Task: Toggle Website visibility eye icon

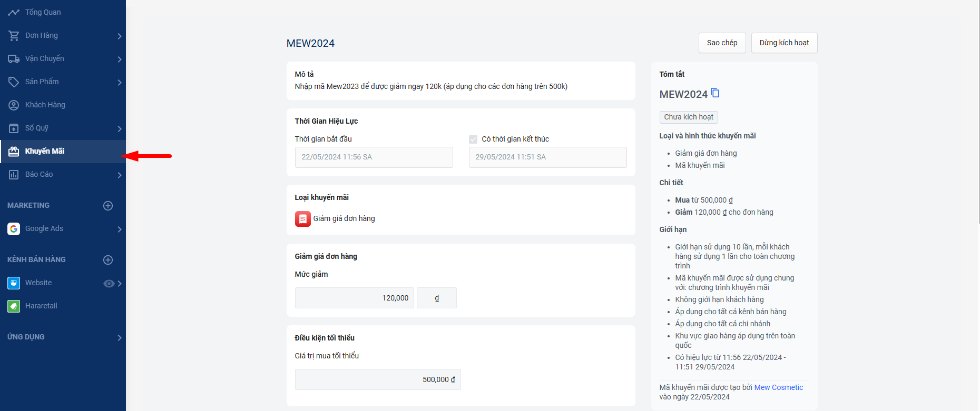Action: click(109, 284)
